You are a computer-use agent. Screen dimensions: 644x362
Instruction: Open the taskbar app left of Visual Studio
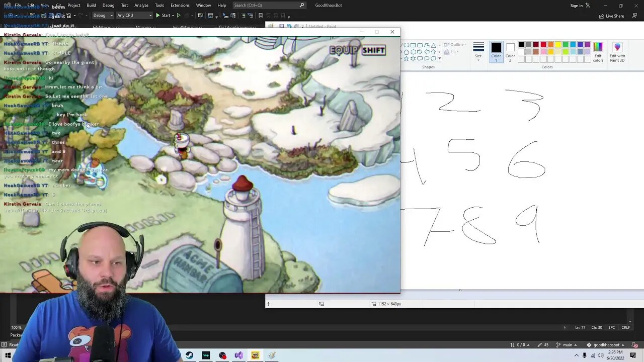(222, 355)
